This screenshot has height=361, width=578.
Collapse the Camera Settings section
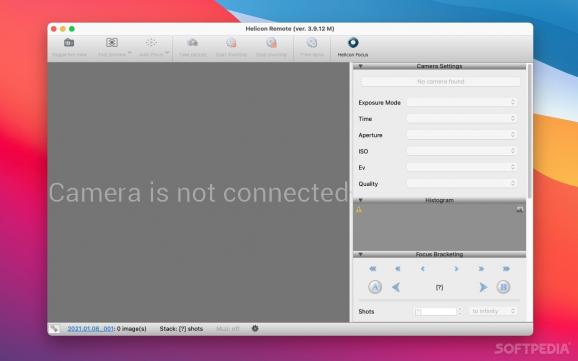click(x=361, y=66)
